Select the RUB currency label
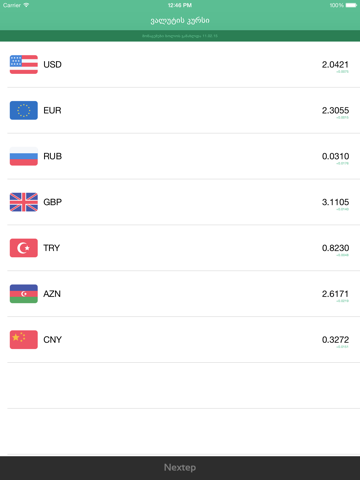360x480 pixels. [53, 156]
